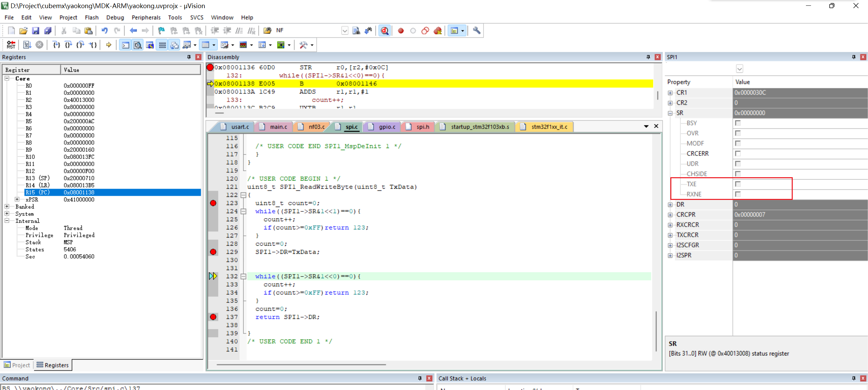Open the Flash menu
868x390 pixels.
[92, 18]
